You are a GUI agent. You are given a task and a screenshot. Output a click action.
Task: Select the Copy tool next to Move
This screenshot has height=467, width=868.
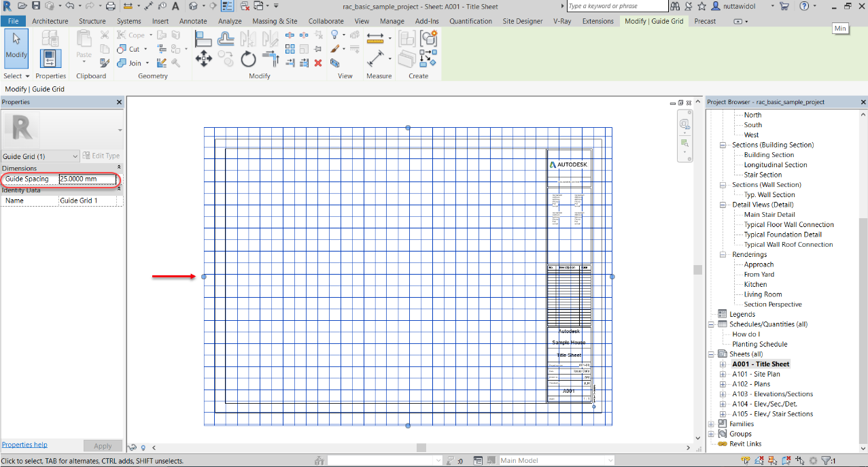coord(226,59)
